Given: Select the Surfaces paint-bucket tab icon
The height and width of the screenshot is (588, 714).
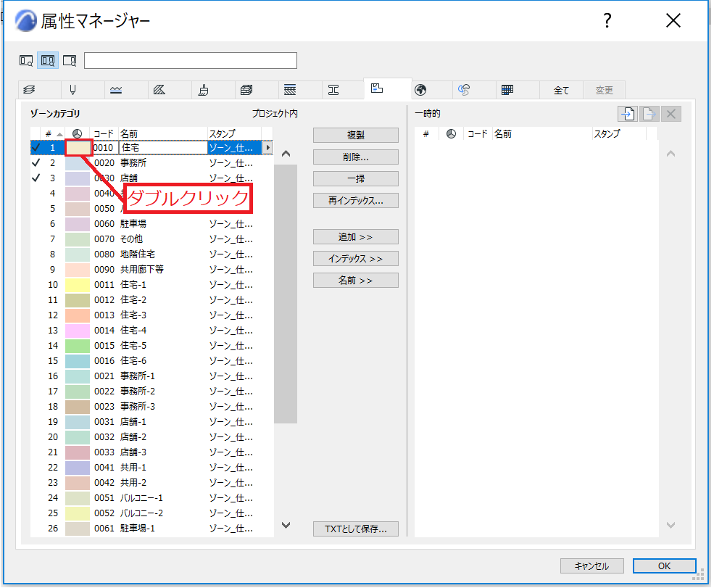Looking at the screenshot, I should [203, 90].
